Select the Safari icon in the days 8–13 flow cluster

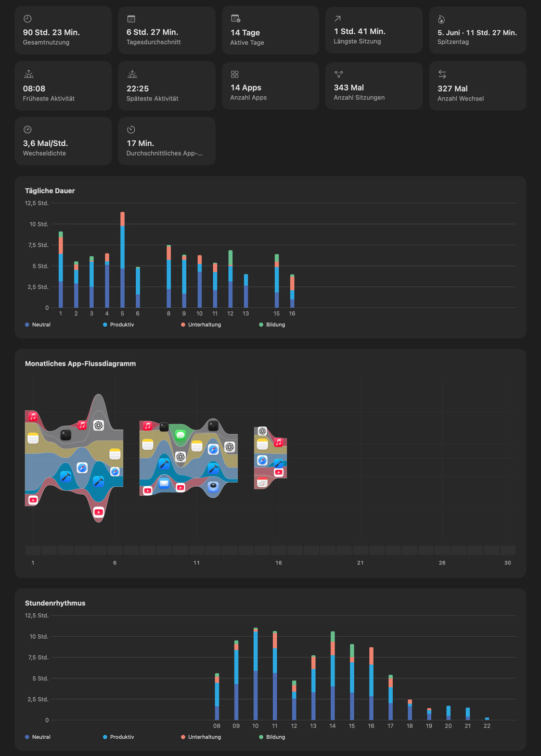[213, 449]
